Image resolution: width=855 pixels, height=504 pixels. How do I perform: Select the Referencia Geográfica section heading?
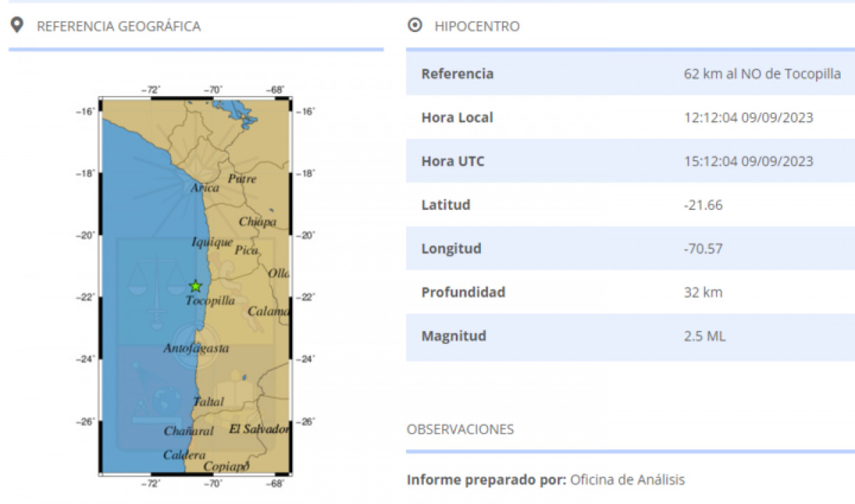[118, 26]
